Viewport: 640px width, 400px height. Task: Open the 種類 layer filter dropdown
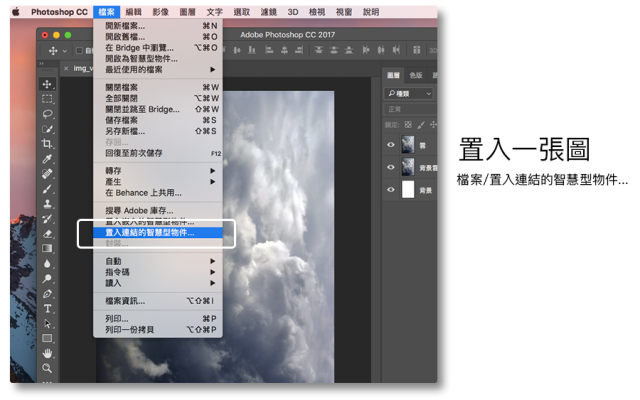pyautogui.click(x=410, y=93)
